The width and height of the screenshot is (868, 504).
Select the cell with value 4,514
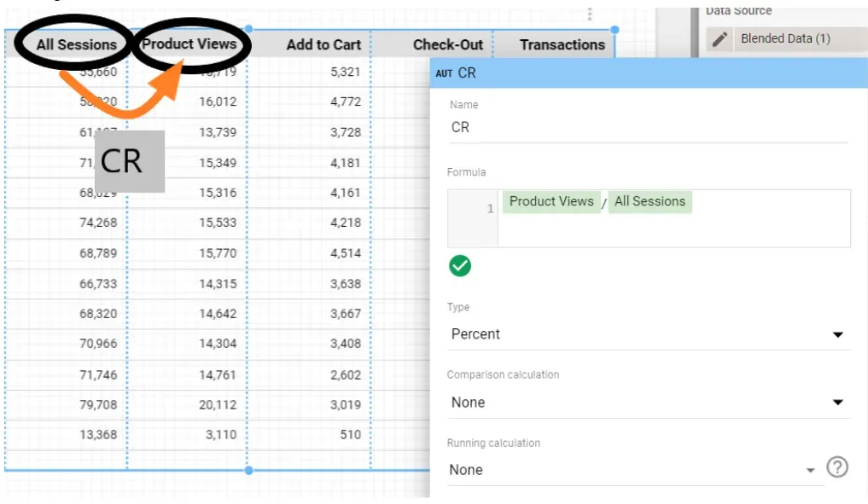tap(346, 253)
